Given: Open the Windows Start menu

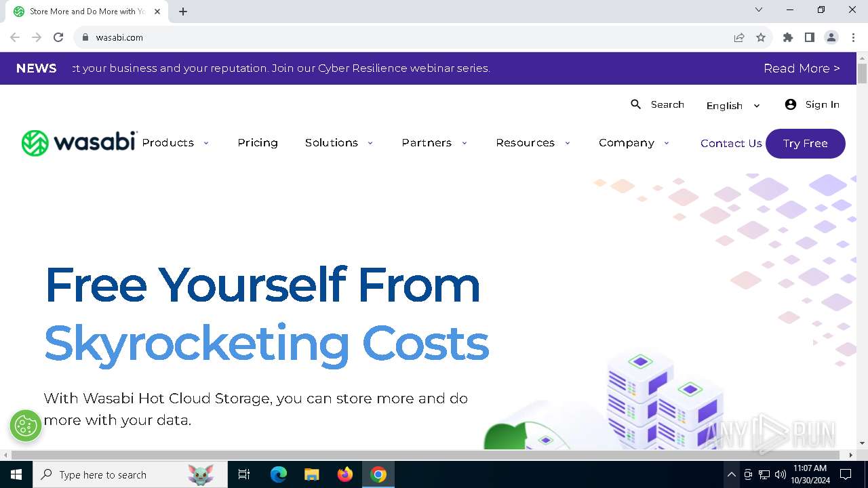Looking at the screenshot, I should 16,474.
